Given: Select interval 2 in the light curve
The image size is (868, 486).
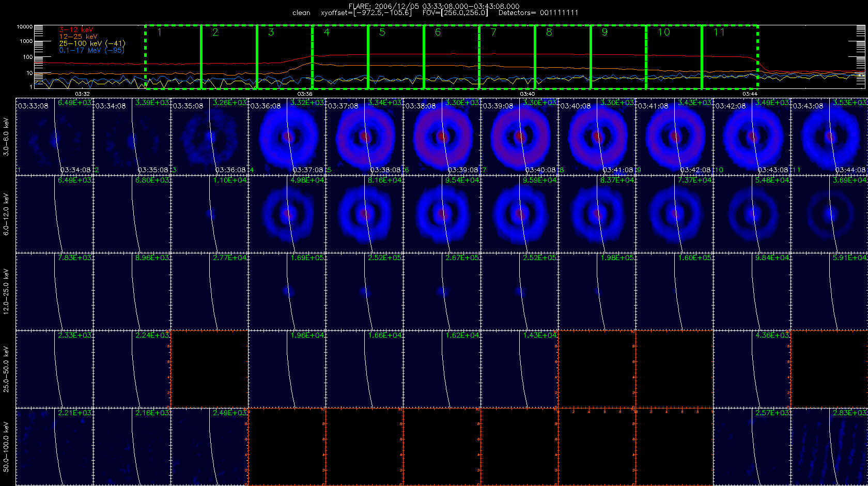Looking at the screenshot, I should (x=229, y=57).
